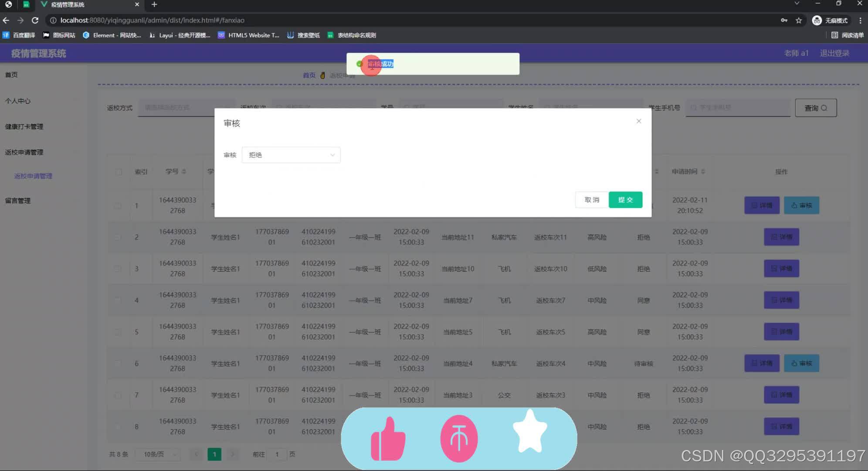Open the tab search chevron in title bar

(x=797, y=3)
